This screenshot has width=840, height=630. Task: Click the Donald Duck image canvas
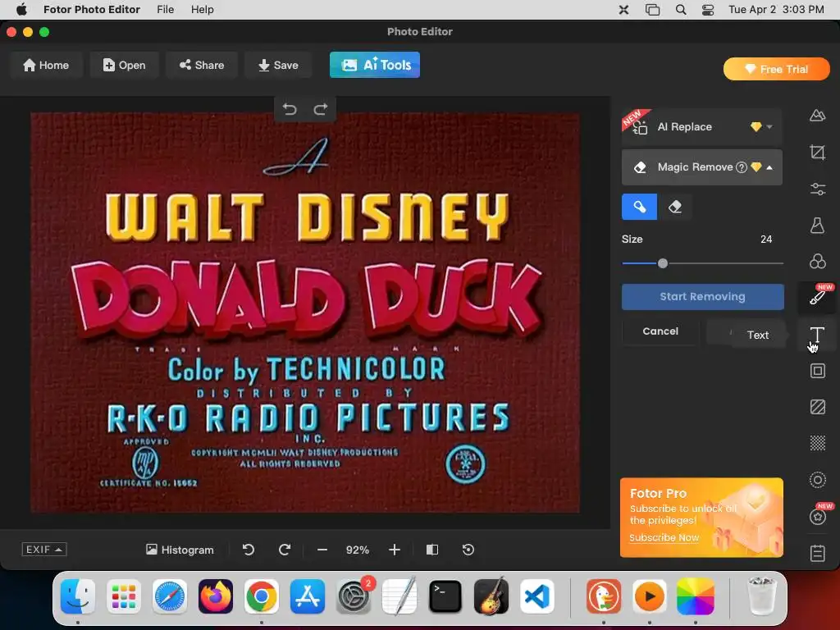[305, 313]
